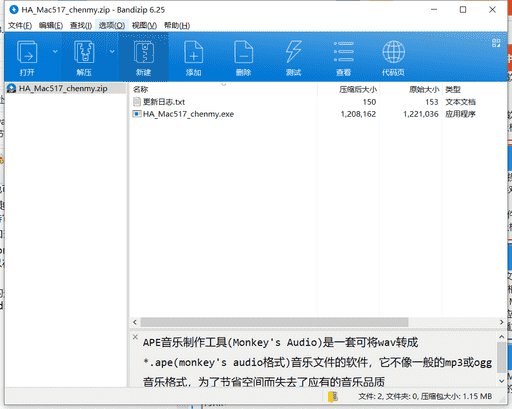The image size is (512, 409).
Task: Click the 打开 (Open) toolbar icon
Action: [x=27, y=52]
